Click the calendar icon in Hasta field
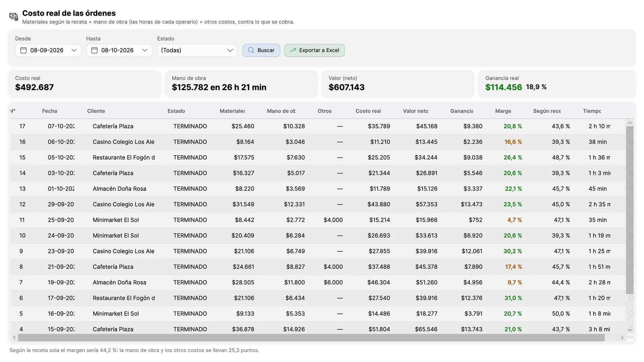The image size is (644, 362). [x=94, y=50]
